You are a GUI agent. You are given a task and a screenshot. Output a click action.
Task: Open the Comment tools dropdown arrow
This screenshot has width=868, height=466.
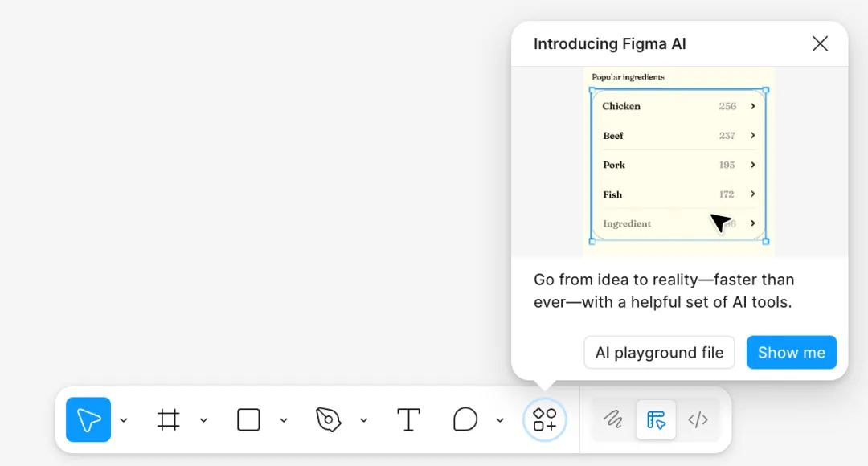500,420
